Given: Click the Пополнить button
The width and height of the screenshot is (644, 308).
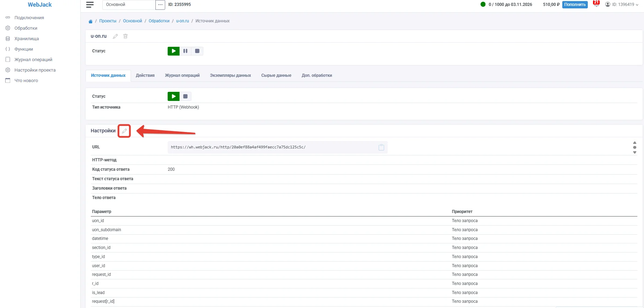Looking at the screenshot, I should point(575,5).
